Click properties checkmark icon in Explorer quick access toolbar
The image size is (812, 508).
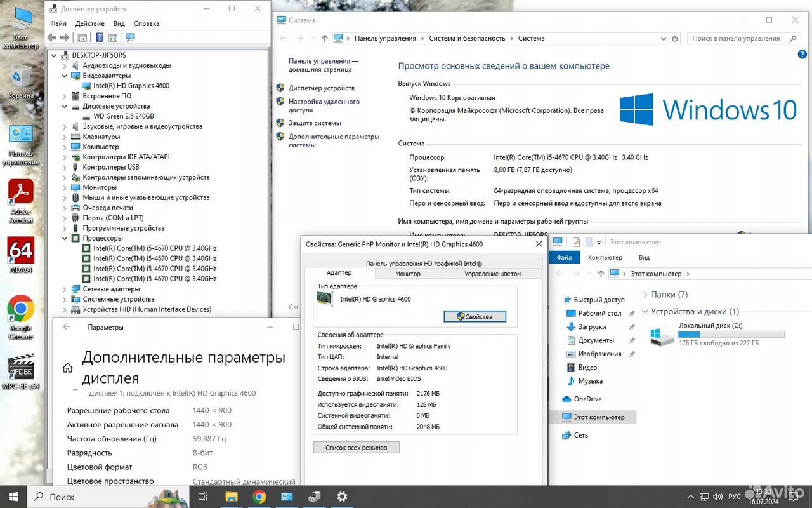[x=576, y=242]
